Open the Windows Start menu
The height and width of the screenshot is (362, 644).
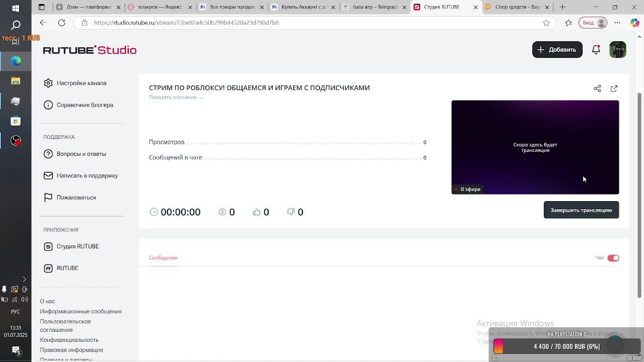[16, 8]
